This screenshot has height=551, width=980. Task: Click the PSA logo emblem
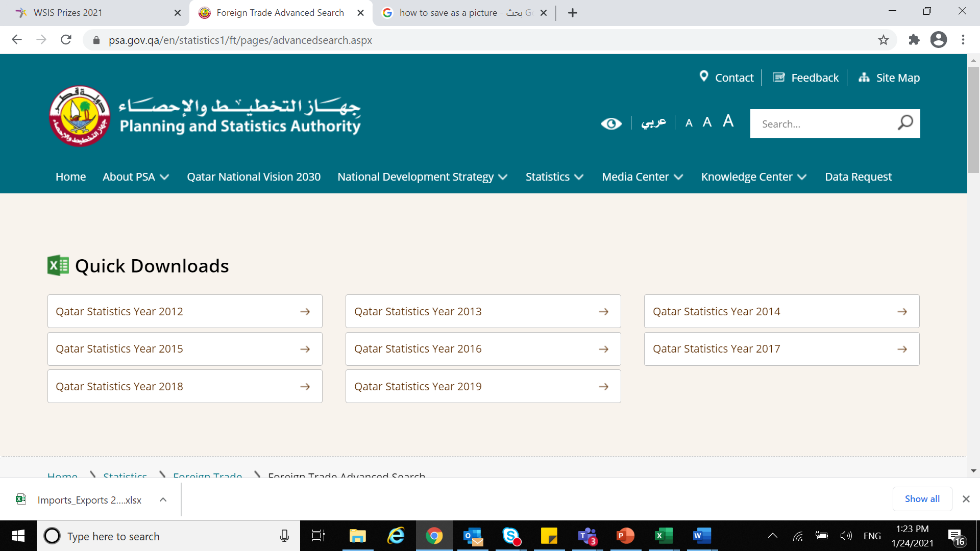tap(80, 116)
